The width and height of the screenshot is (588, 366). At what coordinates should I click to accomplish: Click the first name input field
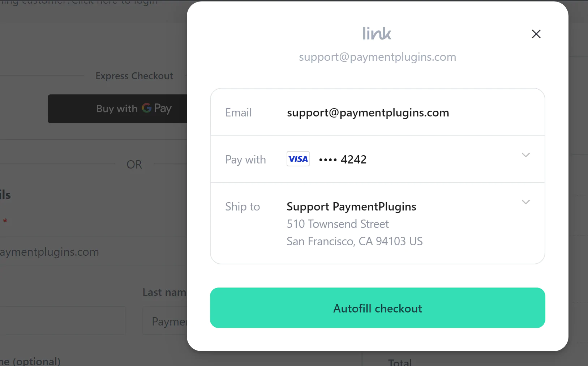point(63,321)
